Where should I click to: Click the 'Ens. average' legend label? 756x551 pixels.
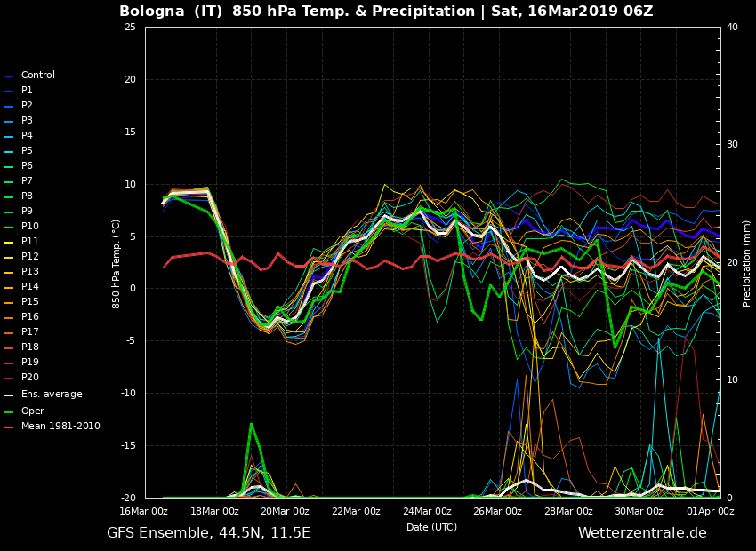(52, 394)
